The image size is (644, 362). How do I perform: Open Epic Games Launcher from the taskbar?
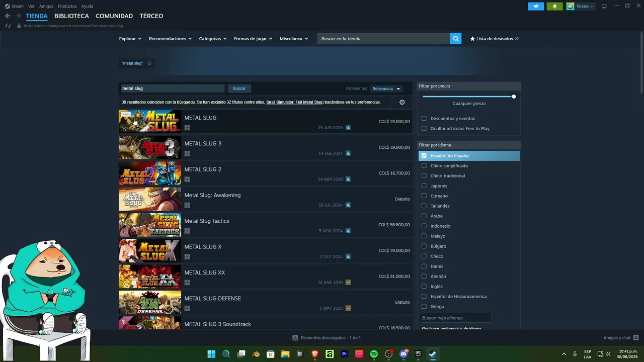pos(418,354)
